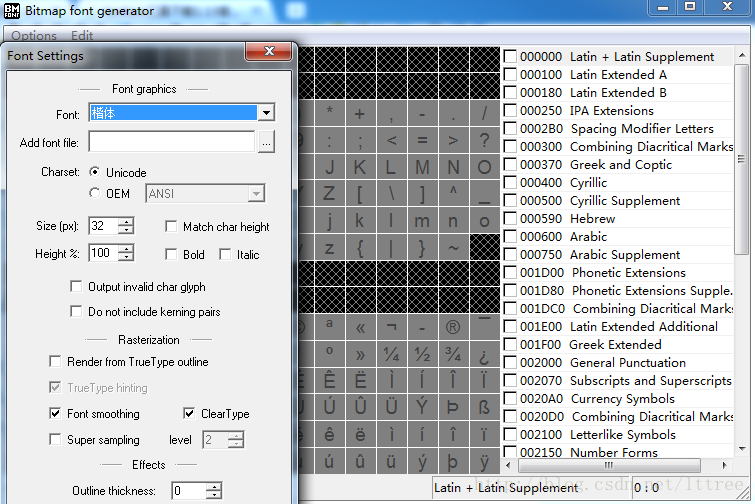Check Latin Extended B range
This screenshot has height=504, width=755.
[x=510, y=92]
